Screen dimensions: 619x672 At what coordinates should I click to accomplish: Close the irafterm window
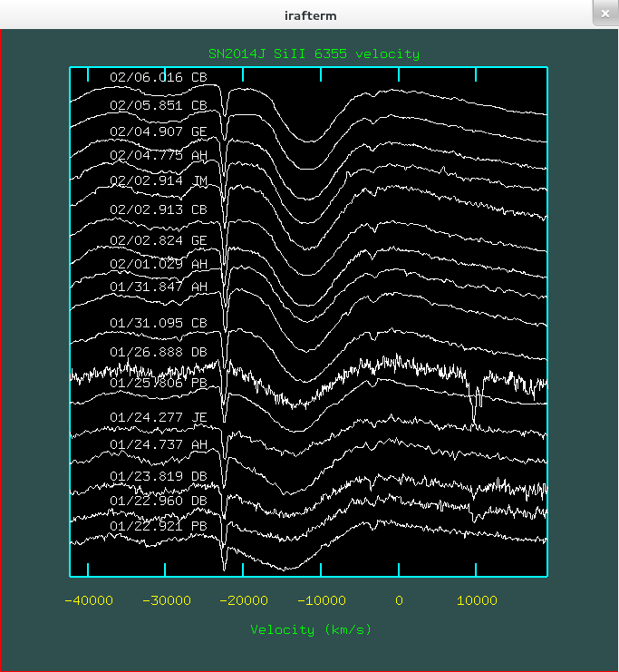[604, 13]
